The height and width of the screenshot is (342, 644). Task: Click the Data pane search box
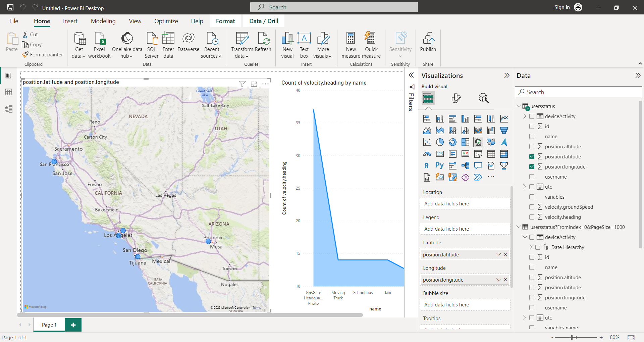pyautogui.click(x=578, y=92)
